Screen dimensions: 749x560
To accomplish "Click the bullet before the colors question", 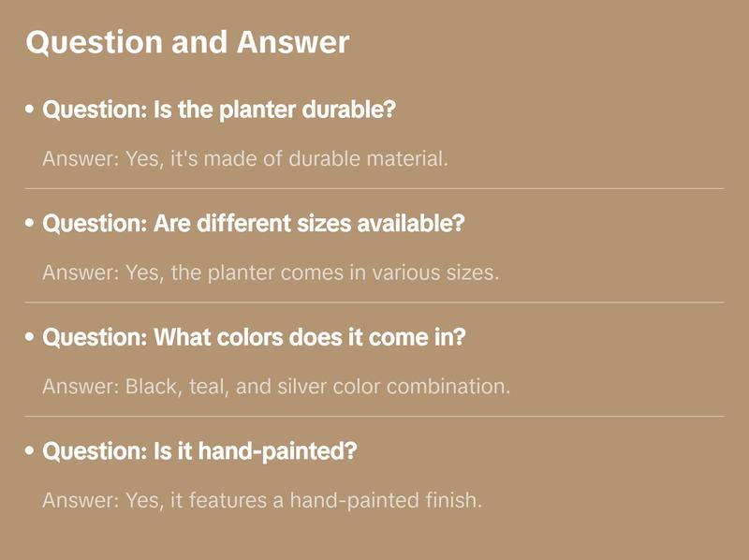I will [30, 337].
